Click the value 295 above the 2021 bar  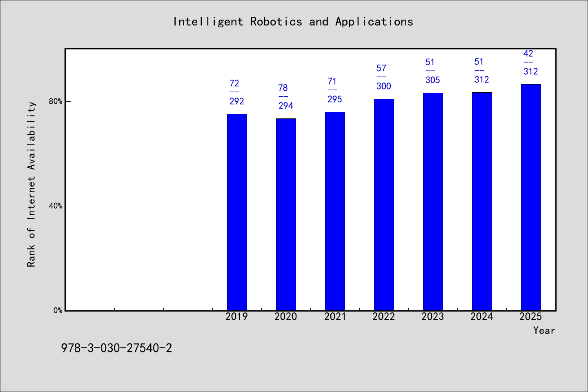click(x=335, y=99)
